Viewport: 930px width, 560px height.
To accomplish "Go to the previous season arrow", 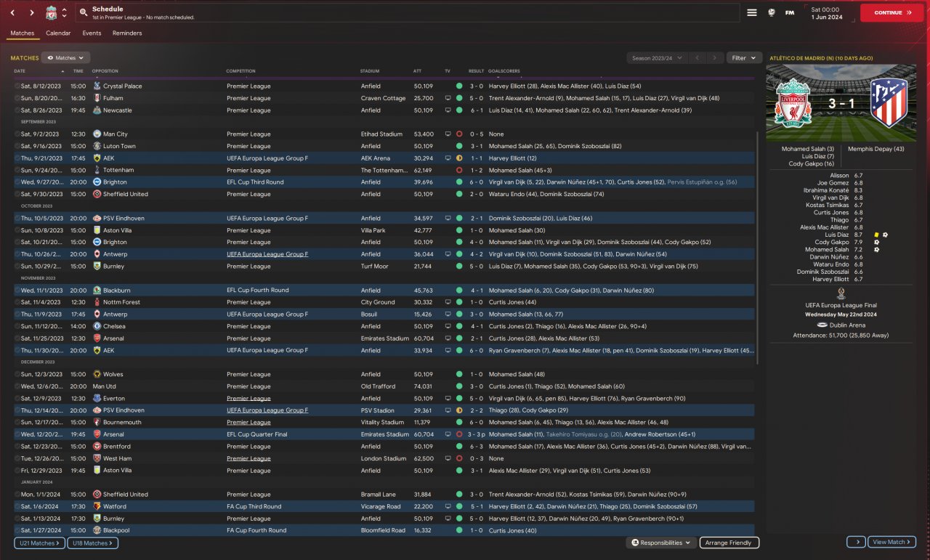I will [x=697, y=58].
